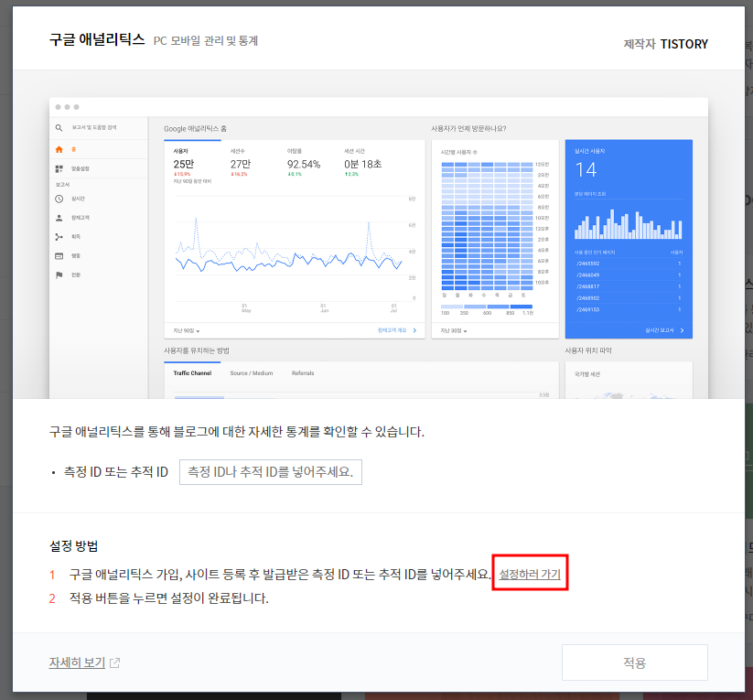The image size is (753, 700).
Task: Click the 제작자 TISTORY label
Action: click(665, 44)
